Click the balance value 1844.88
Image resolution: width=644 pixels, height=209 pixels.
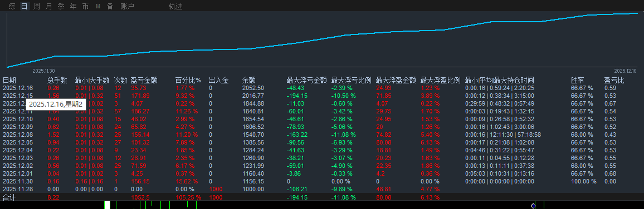pos(253,103)
